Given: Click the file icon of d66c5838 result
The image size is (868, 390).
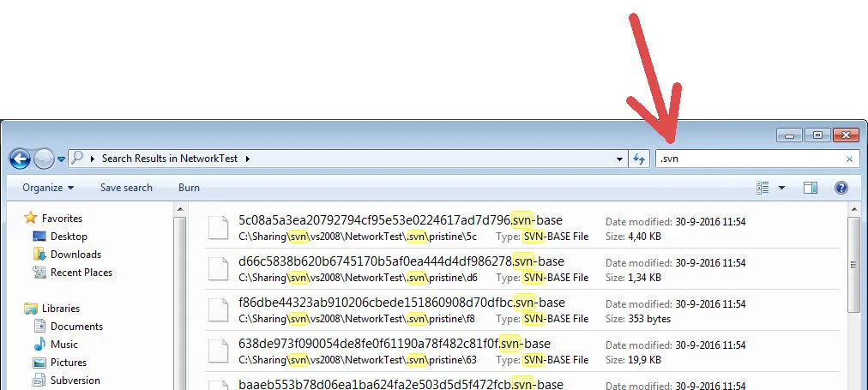Looking at the screenshot, I should click(x=218, y=269).
